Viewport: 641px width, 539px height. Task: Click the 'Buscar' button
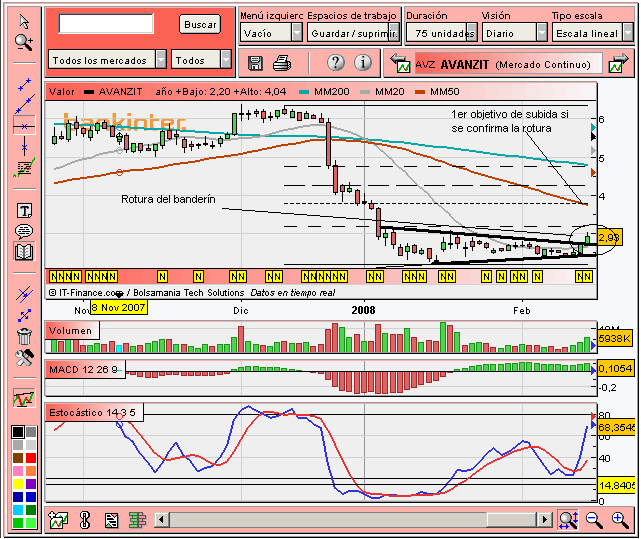click(200, 25)
